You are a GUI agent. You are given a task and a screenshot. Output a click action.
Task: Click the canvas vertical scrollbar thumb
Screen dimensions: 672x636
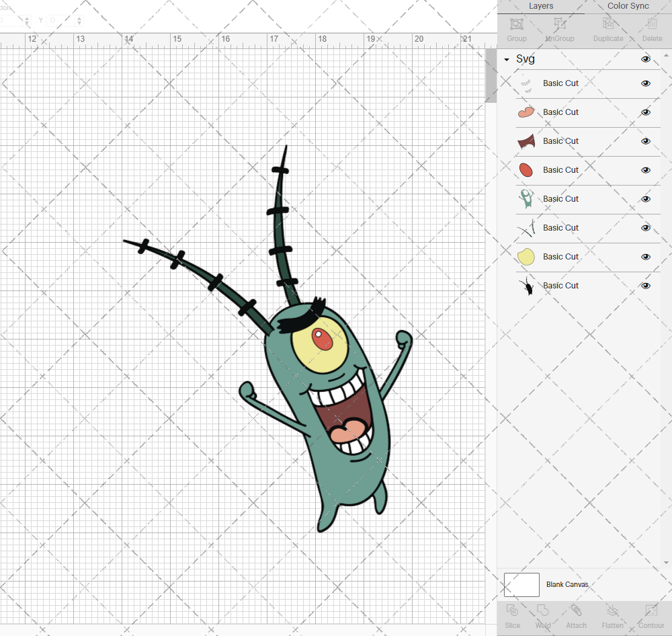491,75
